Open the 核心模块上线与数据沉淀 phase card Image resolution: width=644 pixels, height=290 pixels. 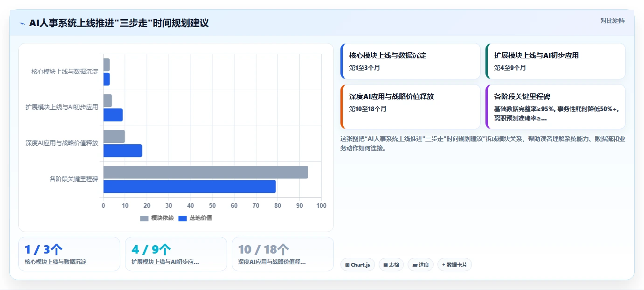410,61
